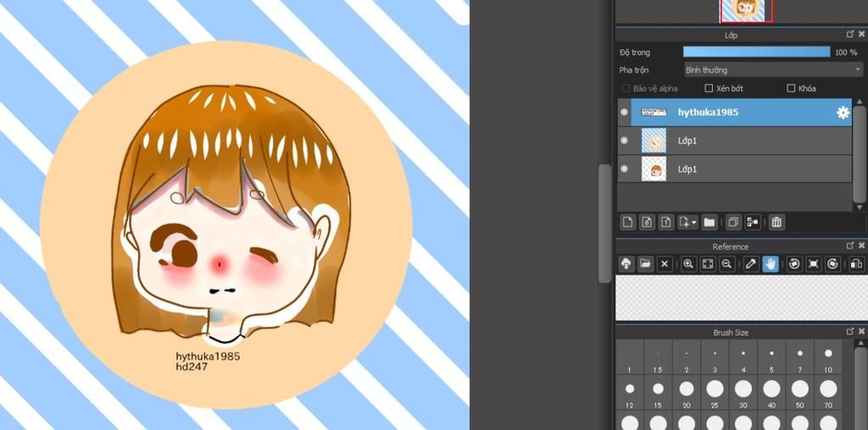The height and width of the screenshot is (430, 868).
Task: Adjust the Độ trong opacity slider
Action: pyautogui.click(x=757, y=52)
